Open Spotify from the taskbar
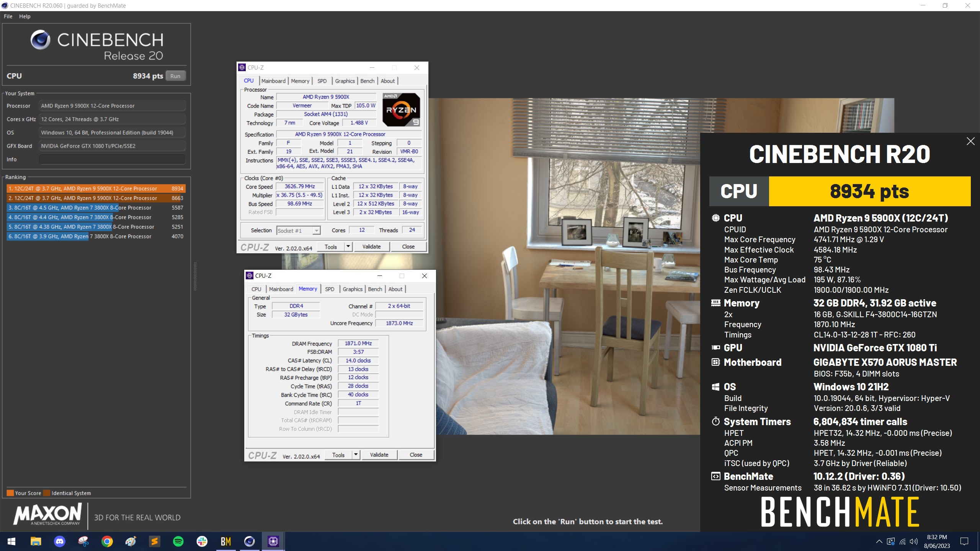Image resolution: width=980 pixels, height=551 pixels. point(178,541)
